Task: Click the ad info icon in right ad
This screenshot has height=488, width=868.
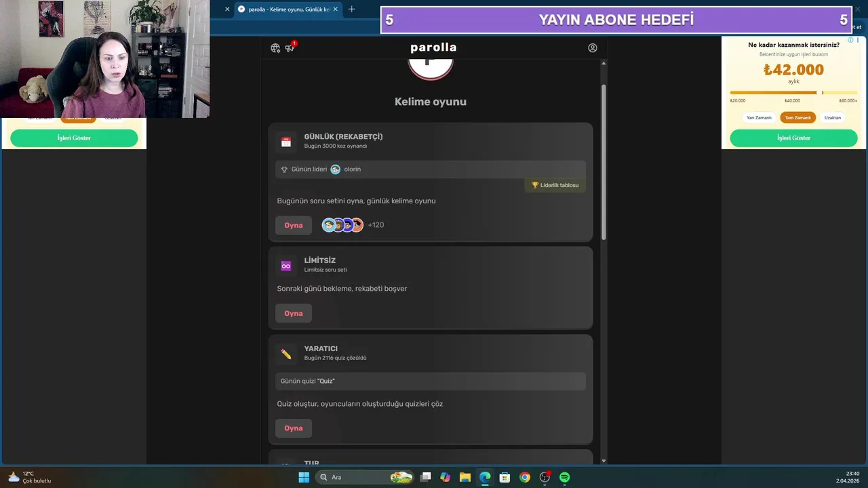Action: pyautogui.click(x=850, y=41)
